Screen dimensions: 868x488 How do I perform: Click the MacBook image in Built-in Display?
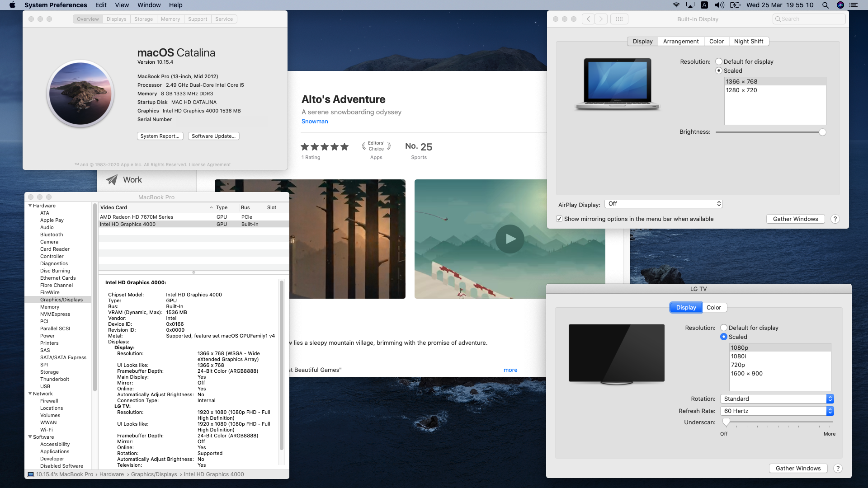pos(618,84)
